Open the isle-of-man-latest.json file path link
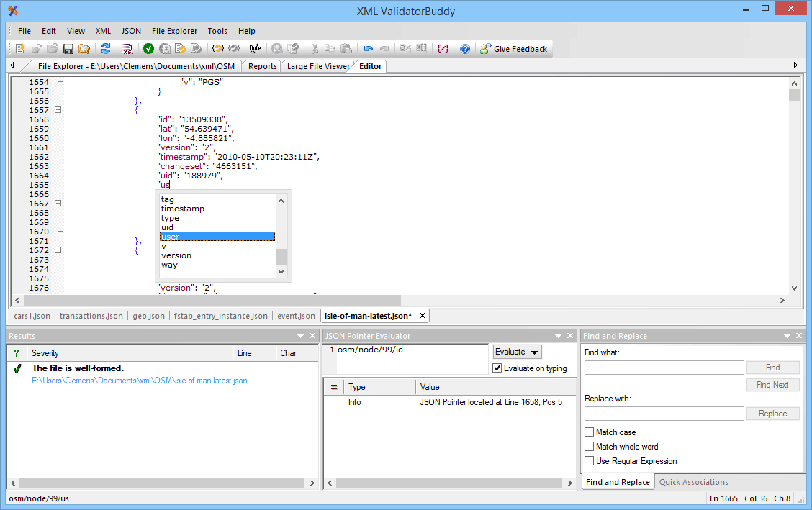Image resolution: width=812 pixels, height=510 pixels. pyautogui.click(x=140, y=381)
